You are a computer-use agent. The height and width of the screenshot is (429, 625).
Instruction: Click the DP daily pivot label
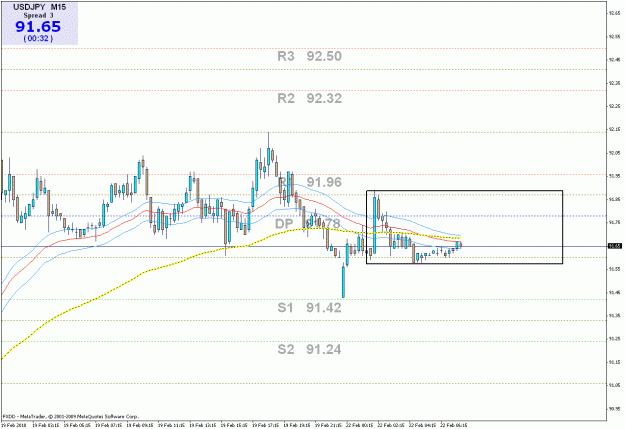pyautogui.click(x=284, y=224)
